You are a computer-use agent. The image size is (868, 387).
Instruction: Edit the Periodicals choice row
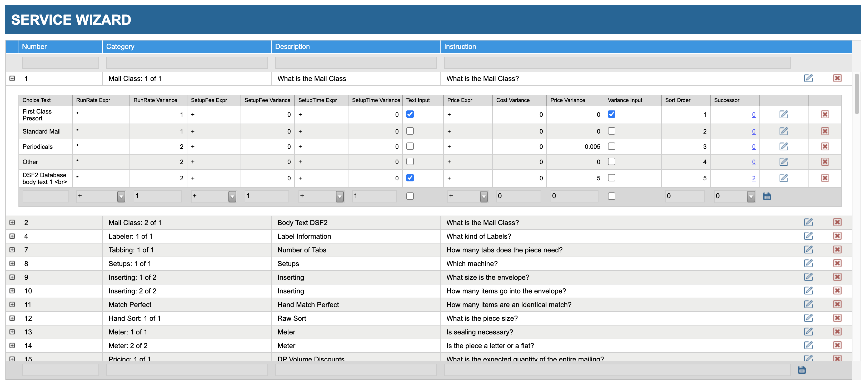tap(784, 146)
